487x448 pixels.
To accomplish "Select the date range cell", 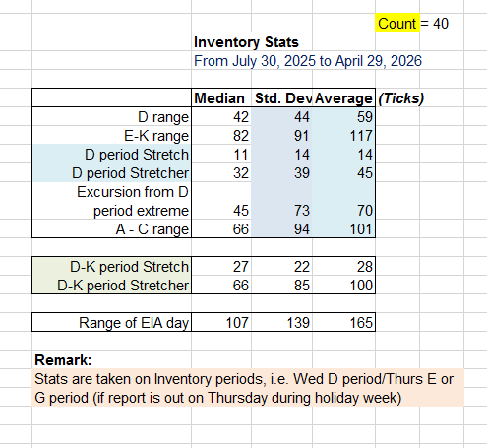I will (x=308, y=61).
